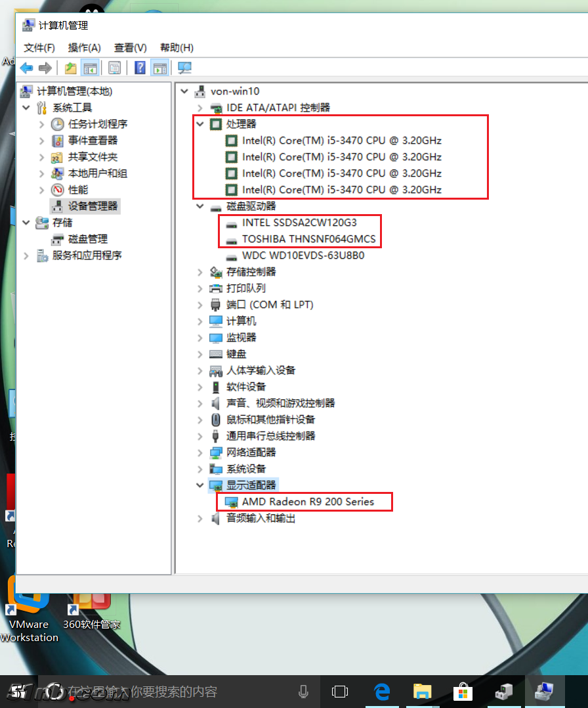Toggle the show/hide console tree icon
The image size is (588, 708).
[x=91, y=68]
